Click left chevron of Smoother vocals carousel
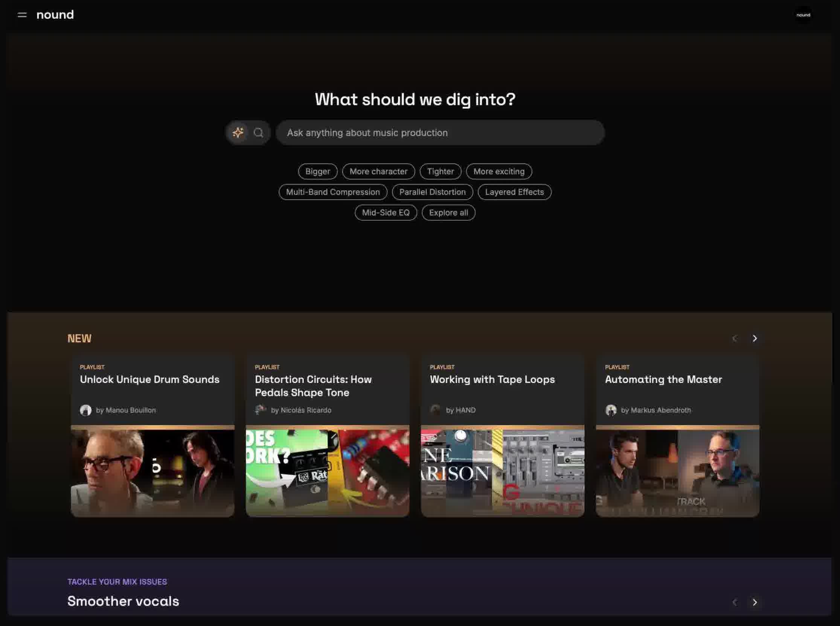The height and width of the screenshot is (626, 840). click(x=735, y=602)
